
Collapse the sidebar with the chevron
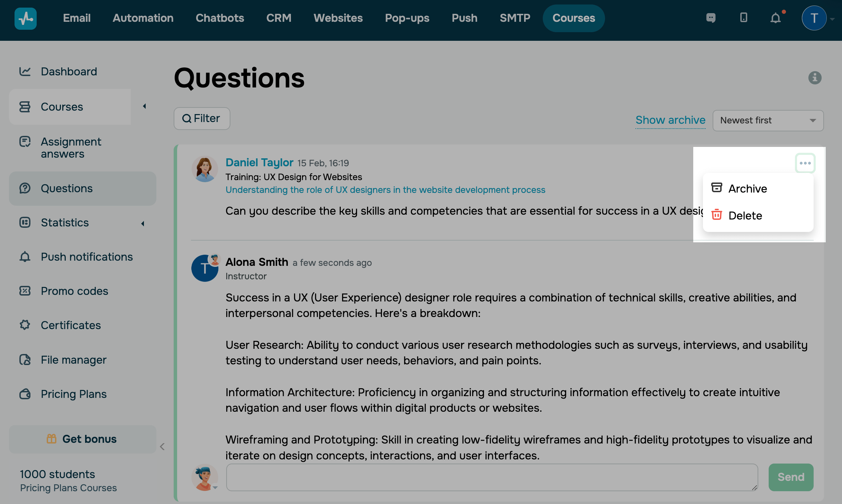(162, 447)
